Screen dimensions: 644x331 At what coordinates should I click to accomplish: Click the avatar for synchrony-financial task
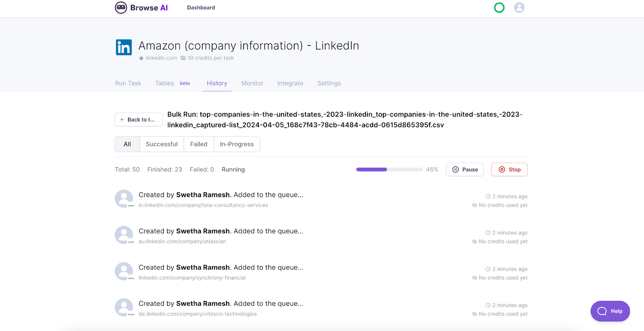tap(124, 271)
